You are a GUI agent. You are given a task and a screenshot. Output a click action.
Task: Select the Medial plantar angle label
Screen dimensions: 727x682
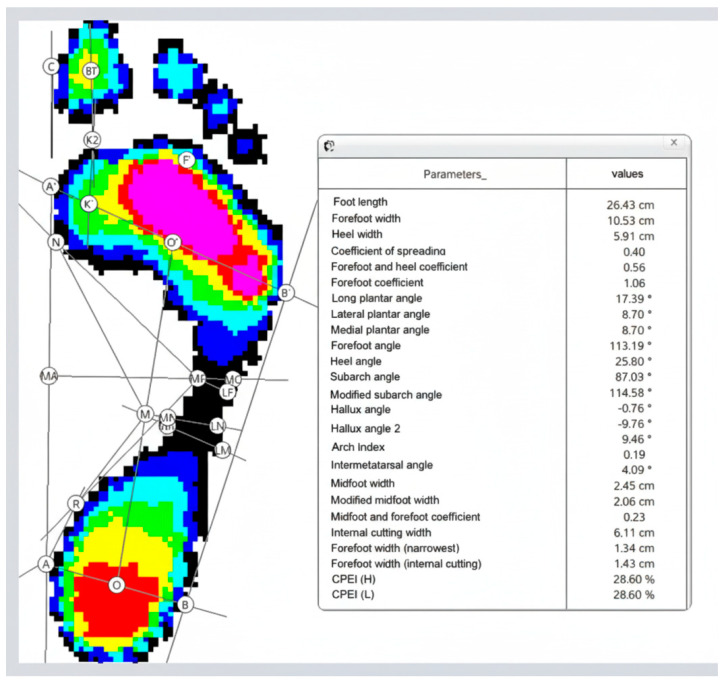(x=380, y=330)
